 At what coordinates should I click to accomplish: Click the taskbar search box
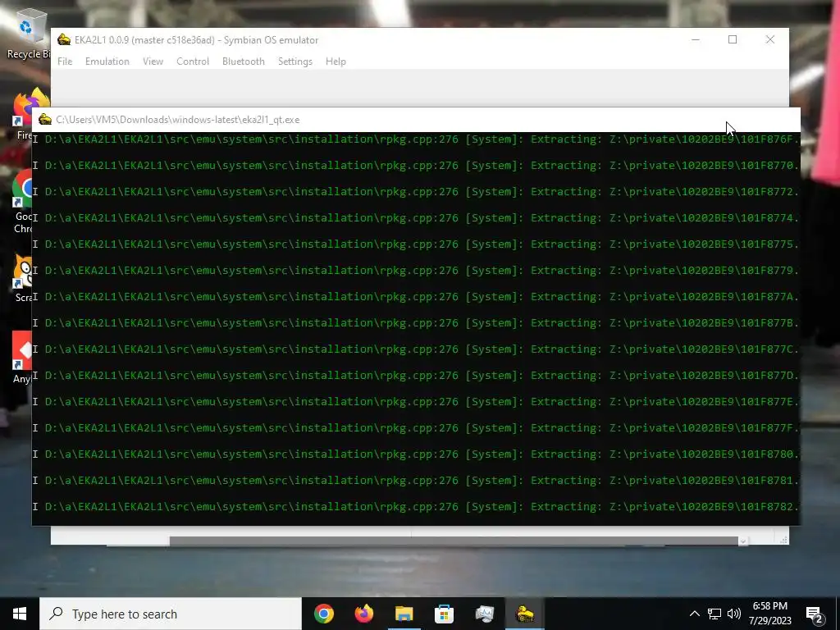pyautogui.click(x=171, y=614)
